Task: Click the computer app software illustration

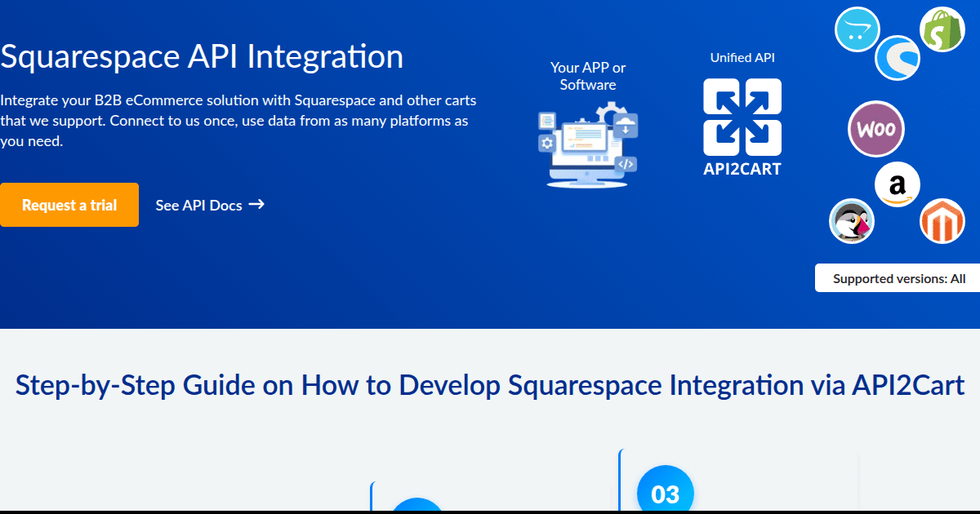Action: pos(587,144)
